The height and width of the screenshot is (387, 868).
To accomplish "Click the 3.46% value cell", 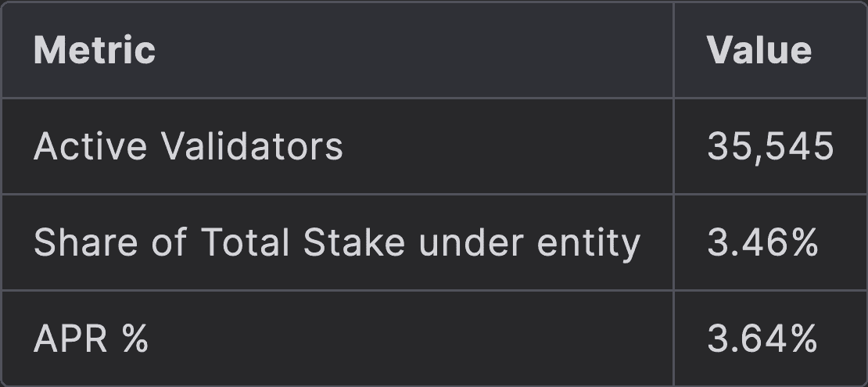I will point(762,243).
